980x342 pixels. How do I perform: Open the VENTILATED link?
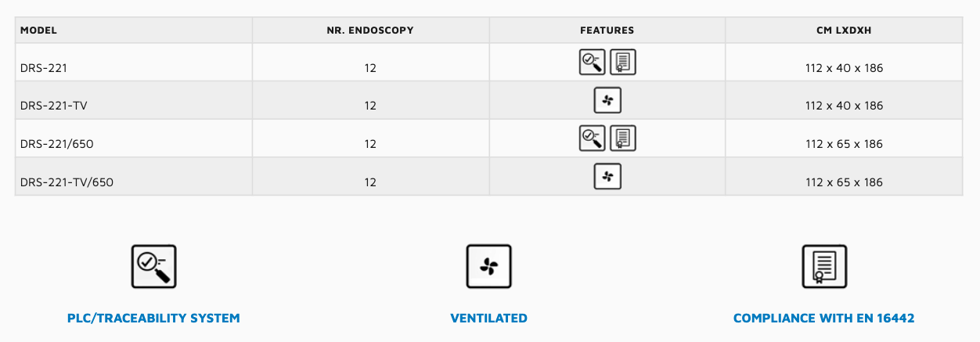(488, 319)
